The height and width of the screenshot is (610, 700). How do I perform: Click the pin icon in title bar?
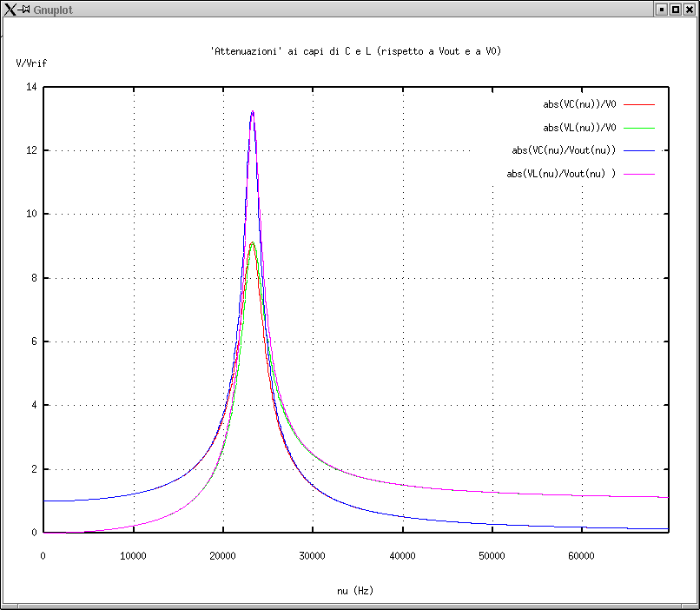tap(25, 9)
